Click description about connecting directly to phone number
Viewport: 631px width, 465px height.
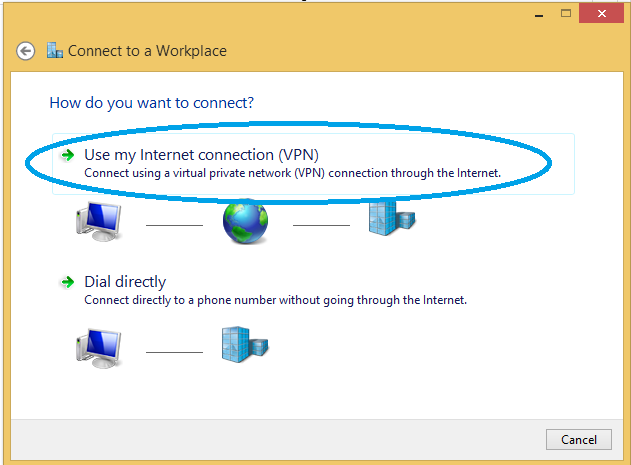pos(276,300)
